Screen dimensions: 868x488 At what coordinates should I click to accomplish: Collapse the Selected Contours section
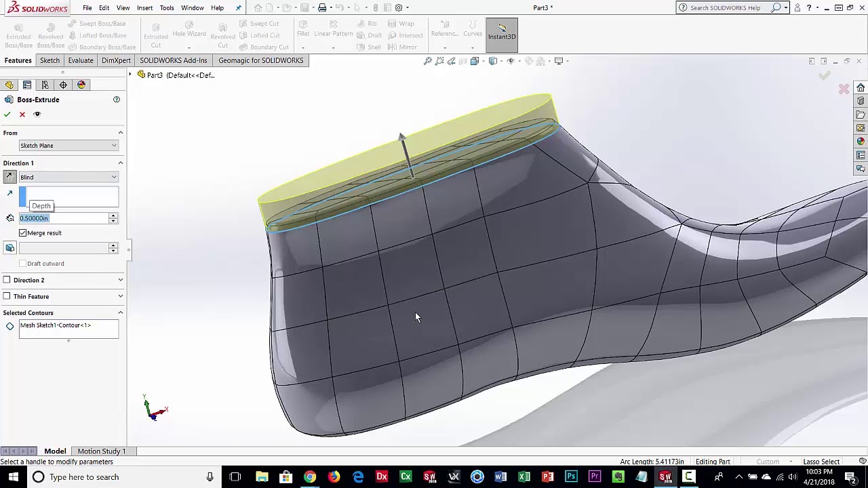(x=121, y=312)
